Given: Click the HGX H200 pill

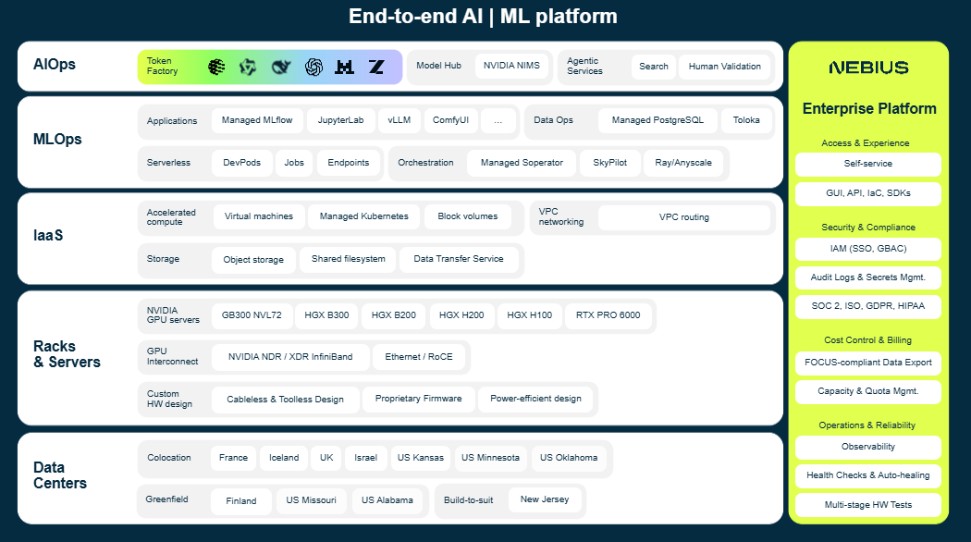Looking at the screenshot, I should [x=461, y=315].
